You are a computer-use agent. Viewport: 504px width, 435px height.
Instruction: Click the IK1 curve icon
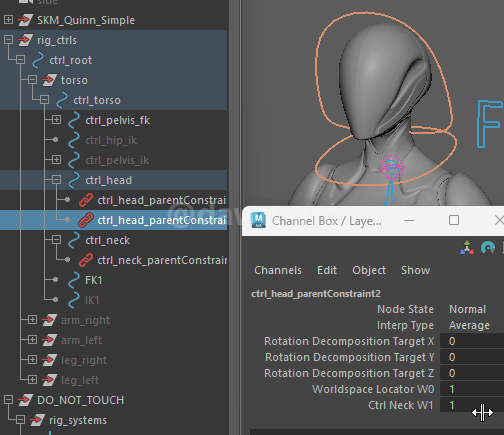[74, 300]
